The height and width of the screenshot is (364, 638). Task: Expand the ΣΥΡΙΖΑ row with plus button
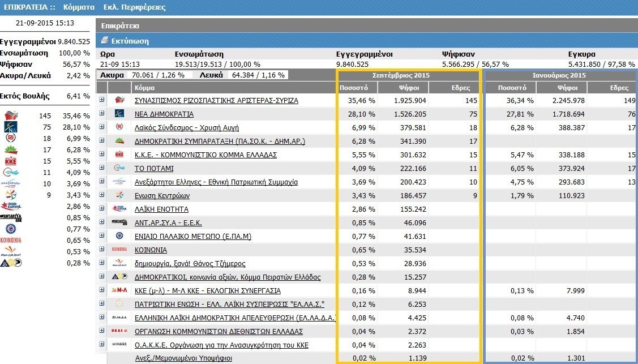point(102,100)
